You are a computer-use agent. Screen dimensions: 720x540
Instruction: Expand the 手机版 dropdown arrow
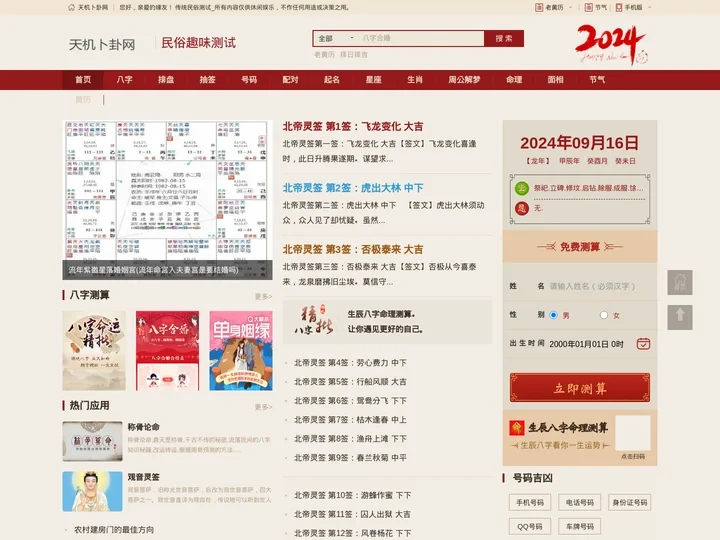tap(649, 7)
